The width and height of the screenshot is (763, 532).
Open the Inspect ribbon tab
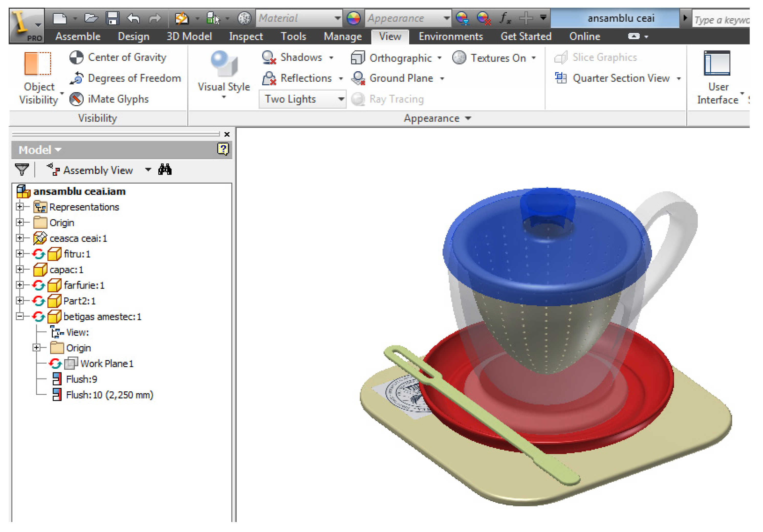coord(246,37)
